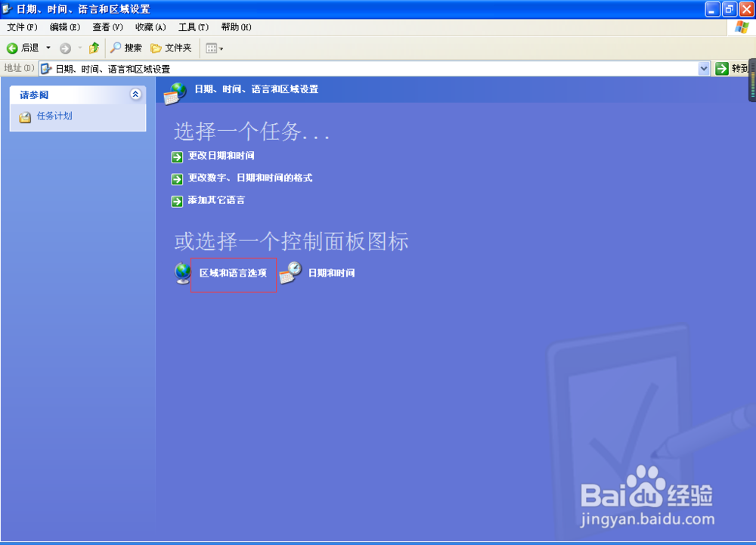Open the 文件(F) menu

pyautogui.click(x=22, y=27)
